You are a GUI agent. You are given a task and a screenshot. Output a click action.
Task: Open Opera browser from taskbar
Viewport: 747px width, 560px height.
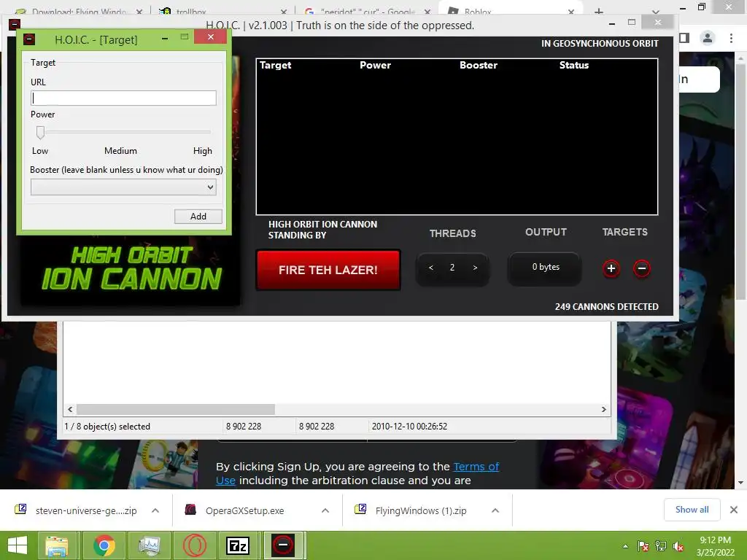[x=195, y=545]
